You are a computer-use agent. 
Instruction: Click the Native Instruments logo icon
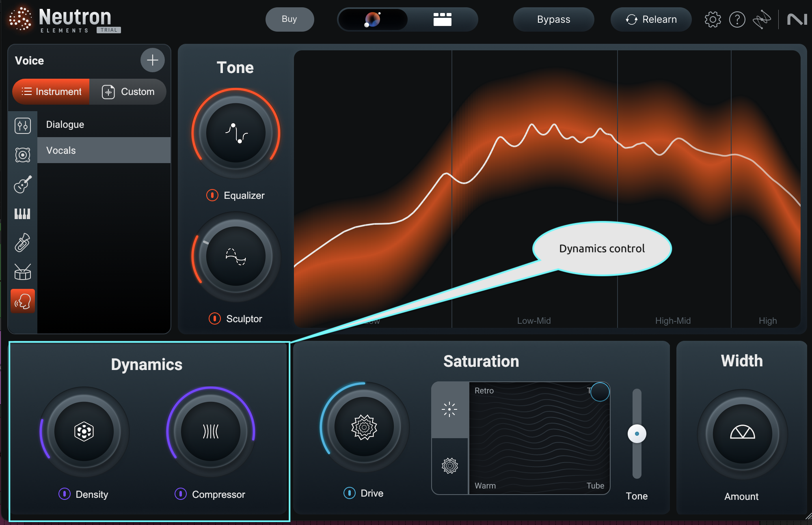(x=797, y=19)
